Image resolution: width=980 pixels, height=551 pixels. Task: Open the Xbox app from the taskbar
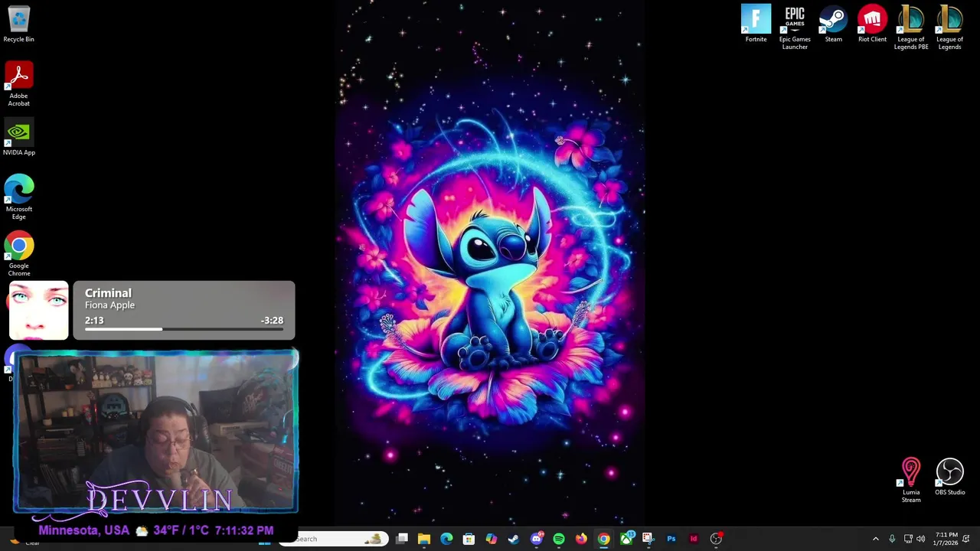(x=626, y=539)
